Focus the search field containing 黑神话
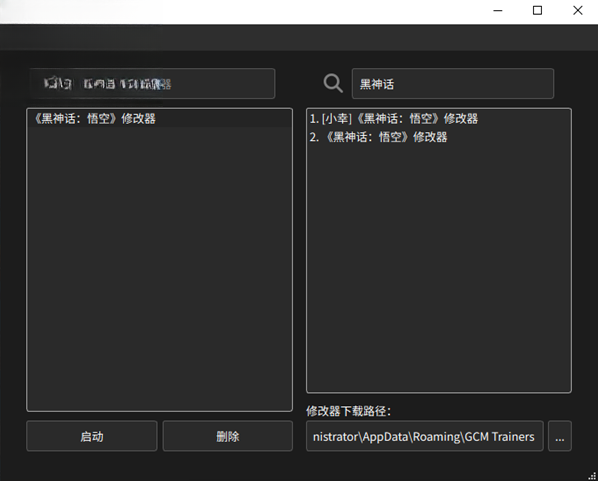The width and height of the screenshot is (598, 481). click(453, 84)
